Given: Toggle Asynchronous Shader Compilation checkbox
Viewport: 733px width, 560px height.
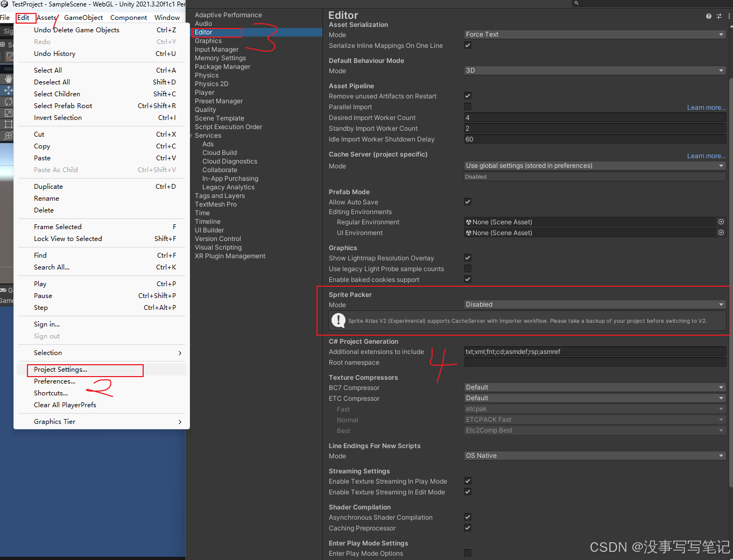Looking at the screenshot, I should (x=468, y=517).
